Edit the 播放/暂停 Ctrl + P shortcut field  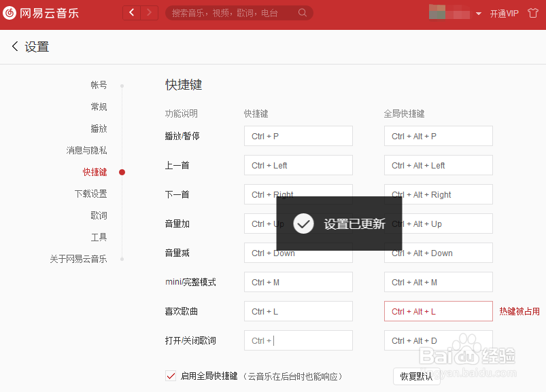(x=298, y=136)
